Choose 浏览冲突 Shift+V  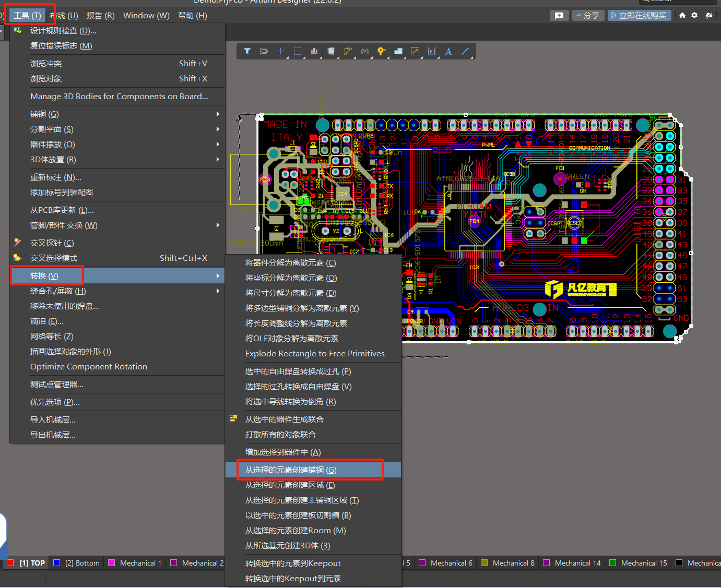click(x=117, y=64)
